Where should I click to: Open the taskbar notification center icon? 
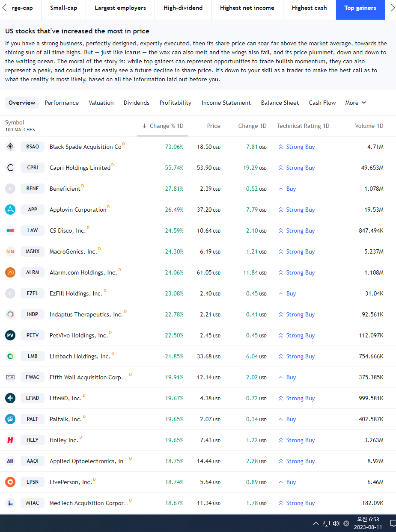tap(392, 523)
